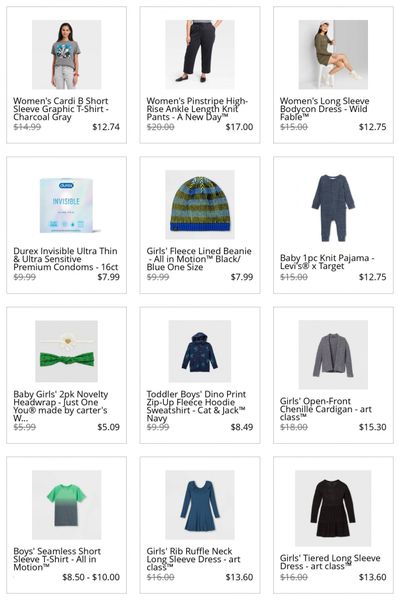The image size is (400, 600).
Task: Click the $13.60 price on Tiered Dress
Action: click(x=372, y=577)
